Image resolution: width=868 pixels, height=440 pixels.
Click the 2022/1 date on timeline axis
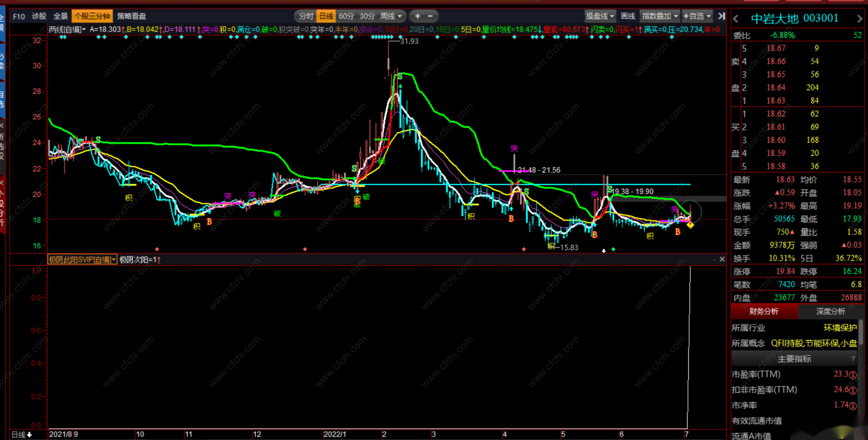coord(335,434)
